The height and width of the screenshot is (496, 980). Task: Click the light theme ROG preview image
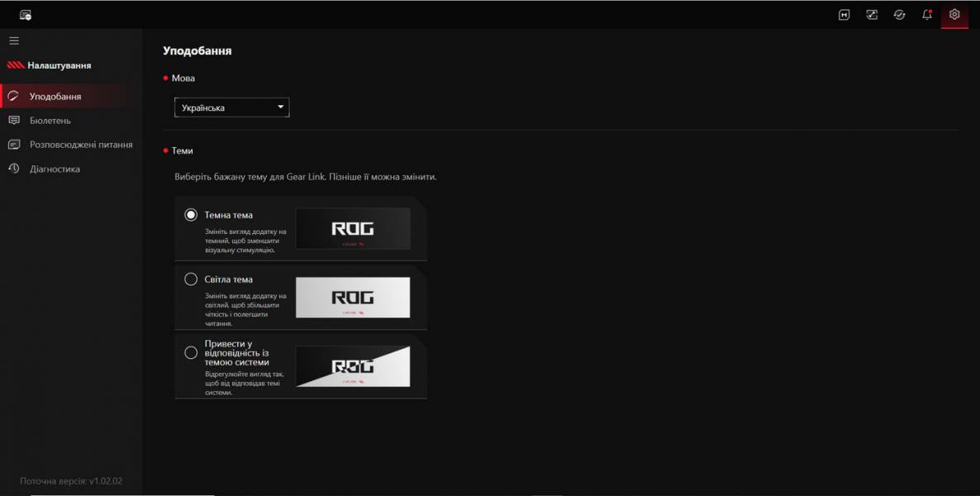[354, 297]
